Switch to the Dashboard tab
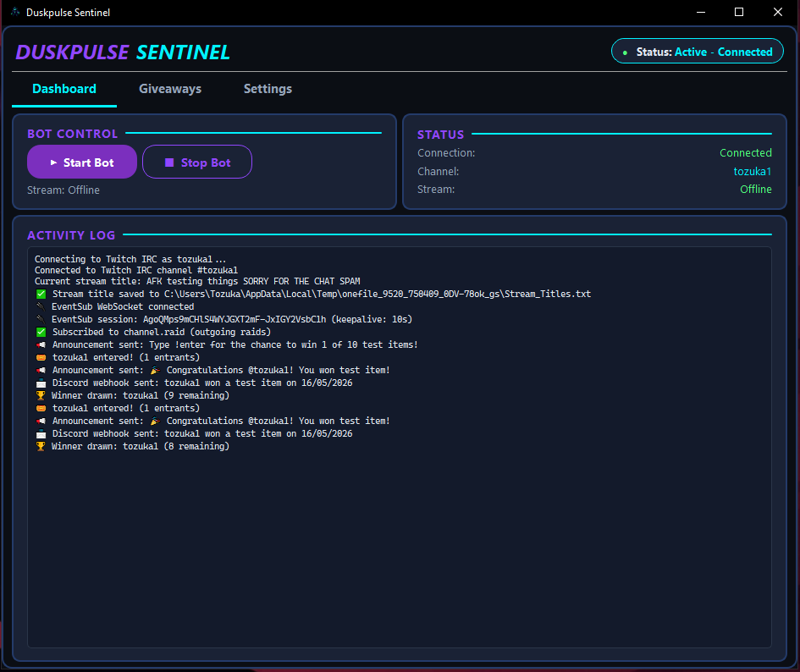Viewport: 800px width, 672px height. (x=64, y=89)
